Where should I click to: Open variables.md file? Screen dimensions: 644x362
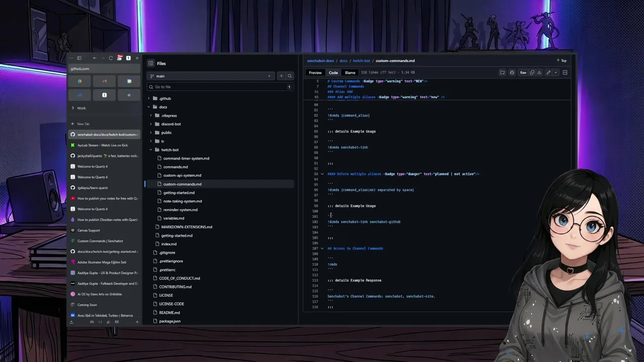[174, 218]
